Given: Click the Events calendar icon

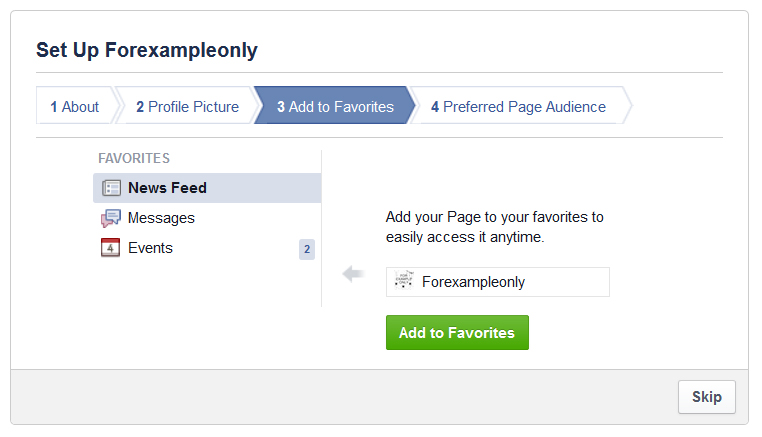Looking at the screenshot, I should pyautogui.click(x=111, y=248).
